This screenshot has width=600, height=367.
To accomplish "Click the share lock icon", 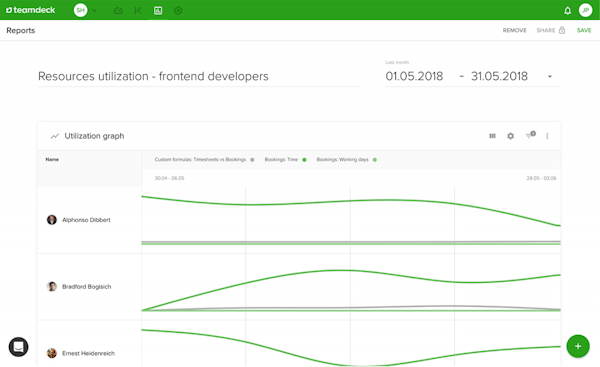I will coord(562,30).
